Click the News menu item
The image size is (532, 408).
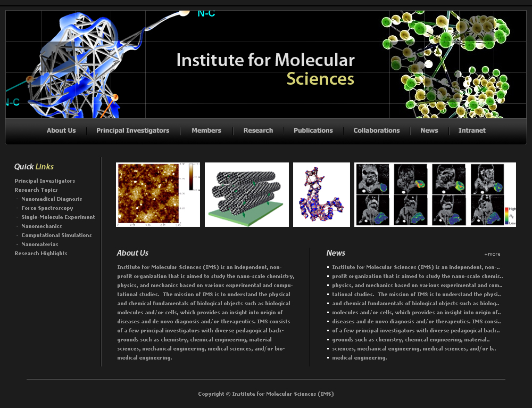click(x=429, y=130)
